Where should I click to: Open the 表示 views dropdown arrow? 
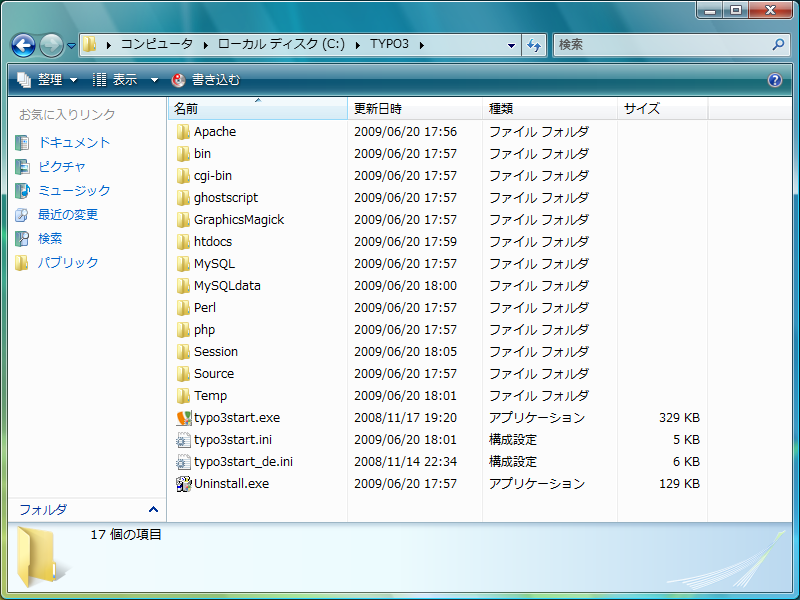[x=154, y=80]
